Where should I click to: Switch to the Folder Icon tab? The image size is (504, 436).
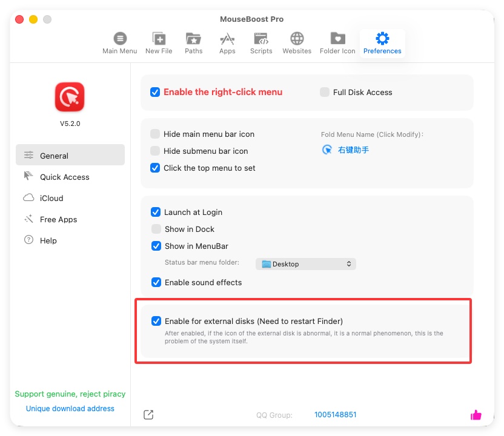(337, 44)
